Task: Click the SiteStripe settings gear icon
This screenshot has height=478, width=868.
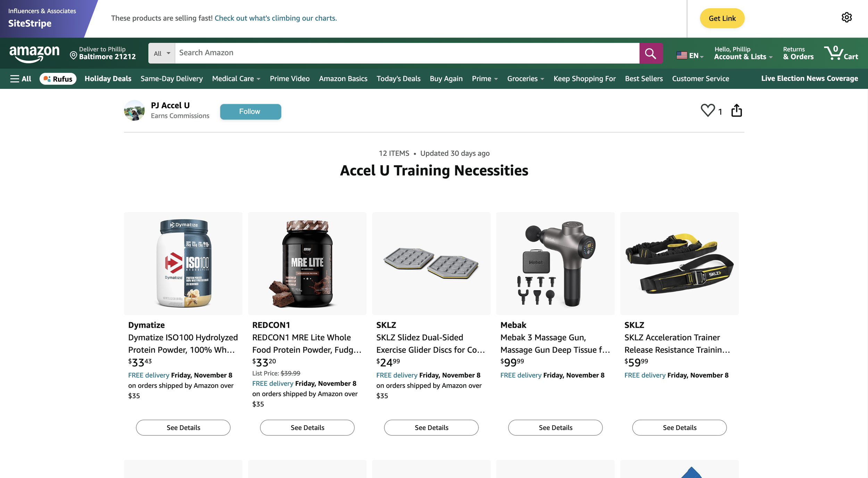Action: pos(846,17)
